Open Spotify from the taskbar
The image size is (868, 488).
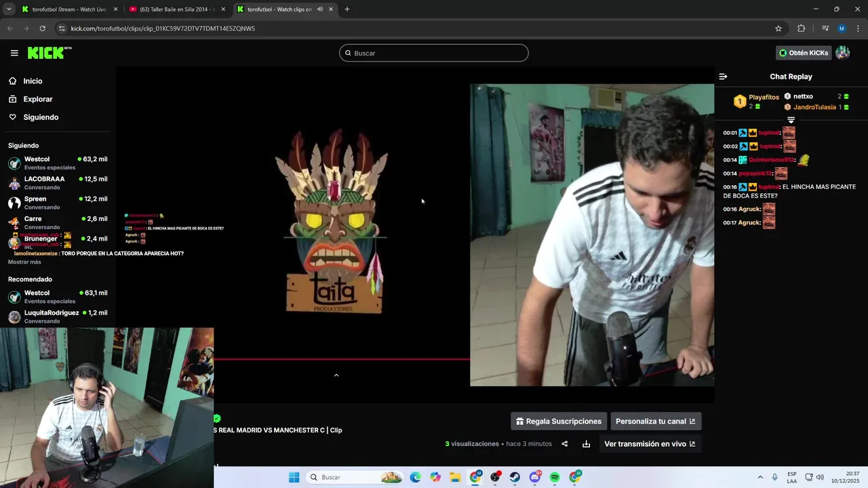[555, 477]
